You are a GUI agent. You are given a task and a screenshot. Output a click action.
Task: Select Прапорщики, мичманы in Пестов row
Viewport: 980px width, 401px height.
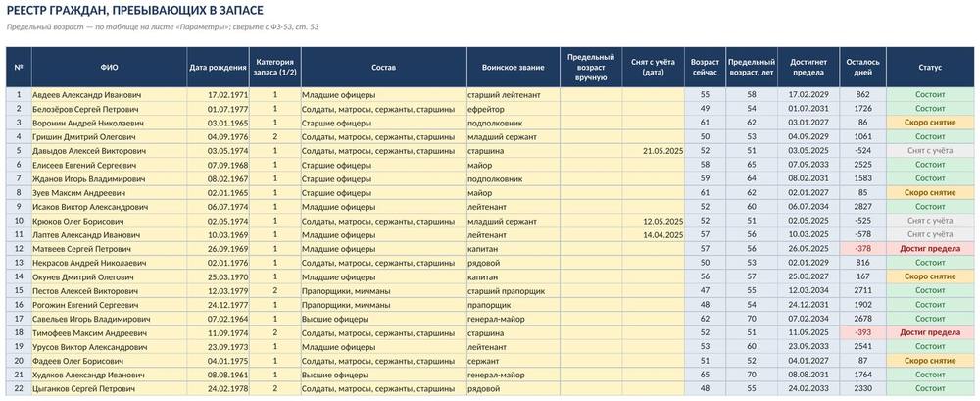(383, 291)
